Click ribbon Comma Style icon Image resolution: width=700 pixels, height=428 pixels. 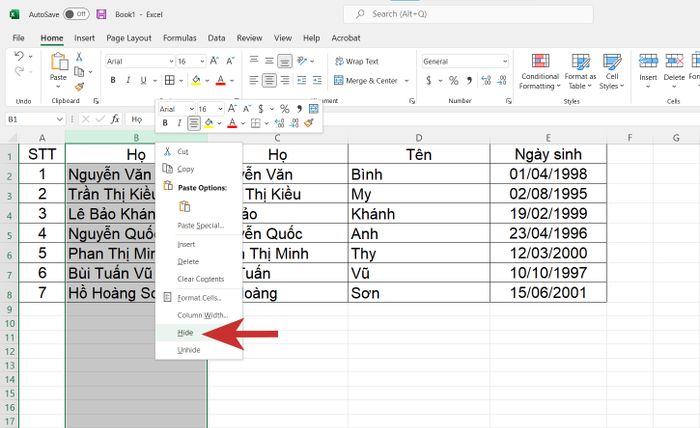click(469, 80)
